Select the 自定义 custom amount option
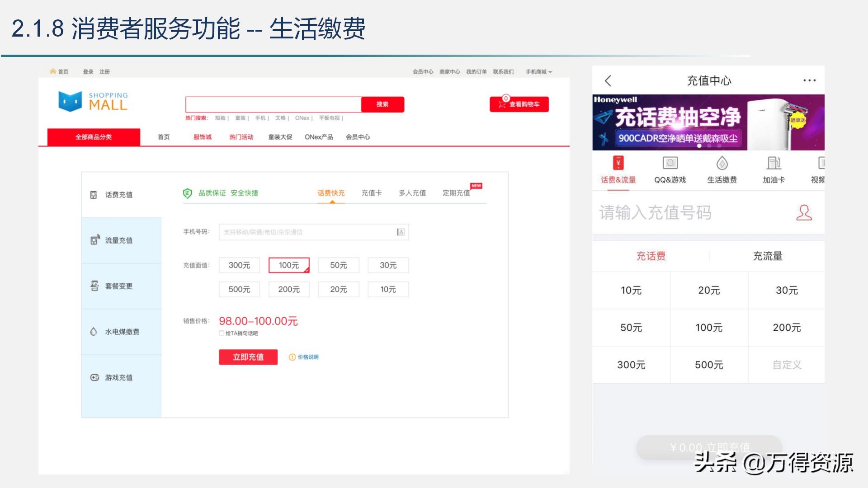868x488 pixels. coord(787,365)
